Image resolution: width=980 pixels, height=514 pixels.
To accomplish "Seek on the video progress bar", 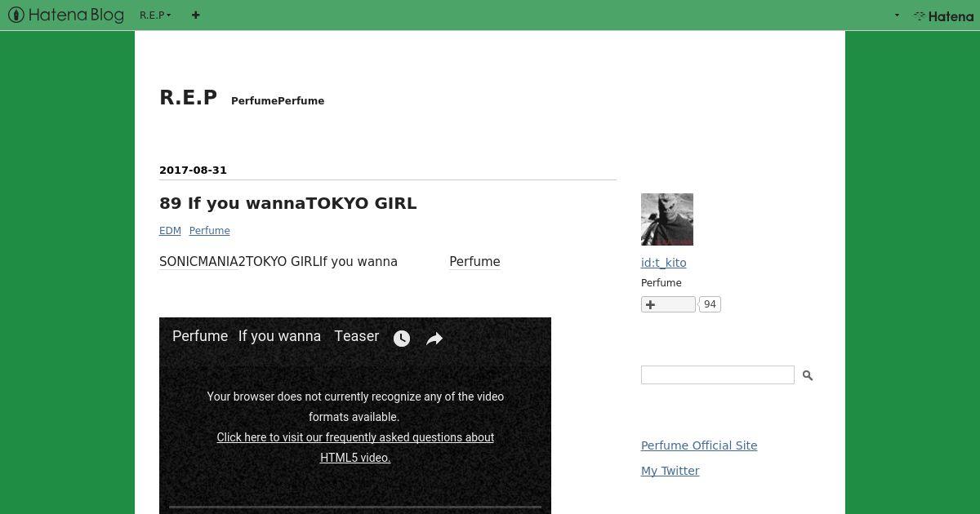I will pyautogui.click(x=355, y=507).
